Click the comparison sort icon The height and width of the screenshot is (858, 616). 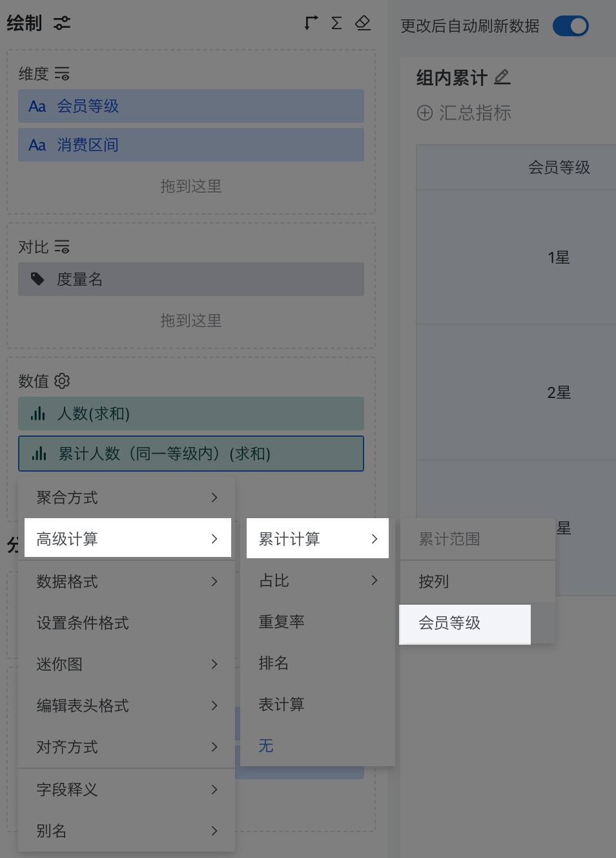62,247
